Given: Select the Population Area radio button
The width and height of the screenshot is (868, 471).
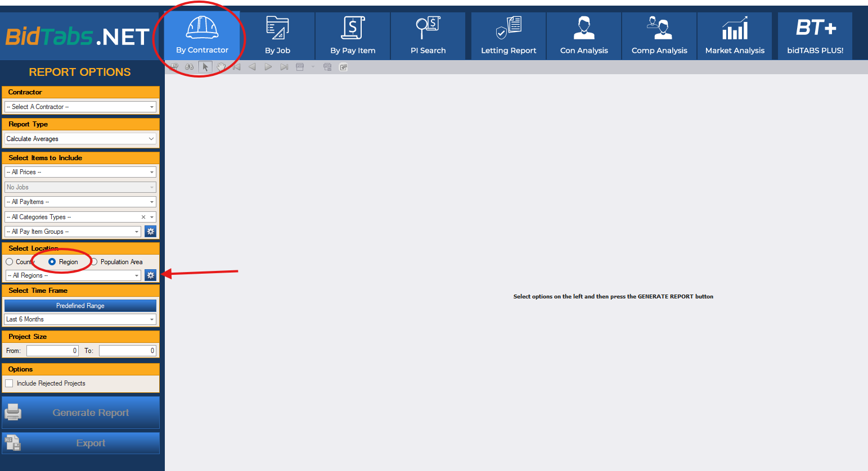Looking at the screenshot, I should (95, 262).
